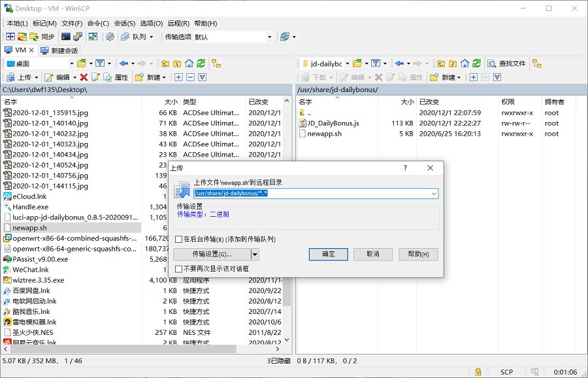Close the VM session tab X
588x378 pixels.
(31, 50)
